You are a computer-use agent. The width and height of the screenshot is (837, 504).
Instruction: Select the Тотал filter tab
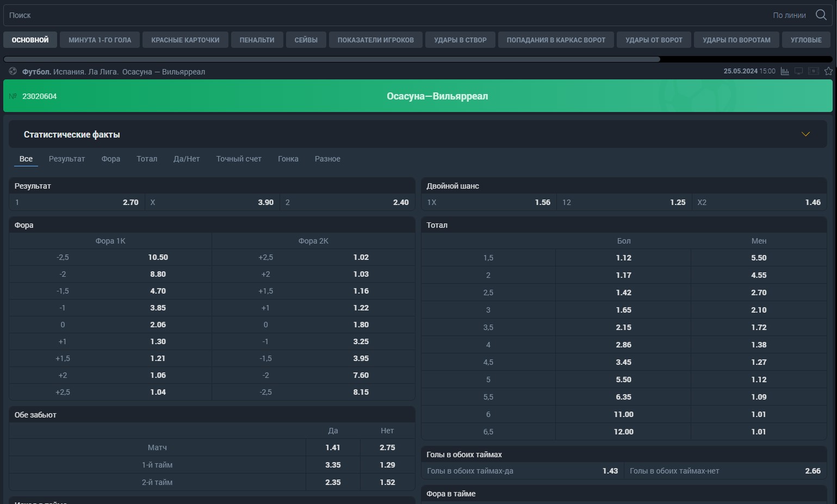[147, 159]
